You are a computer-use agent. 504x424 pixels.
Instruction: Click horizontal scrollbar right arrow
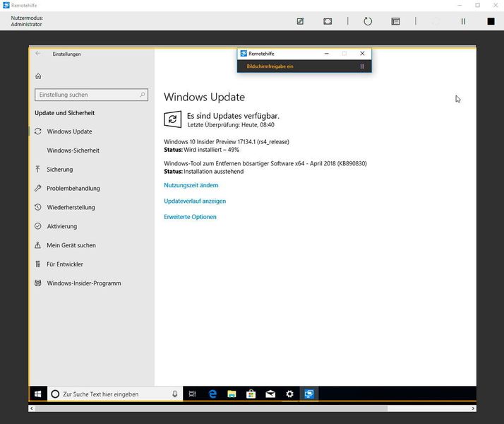(x=473, y=408)
